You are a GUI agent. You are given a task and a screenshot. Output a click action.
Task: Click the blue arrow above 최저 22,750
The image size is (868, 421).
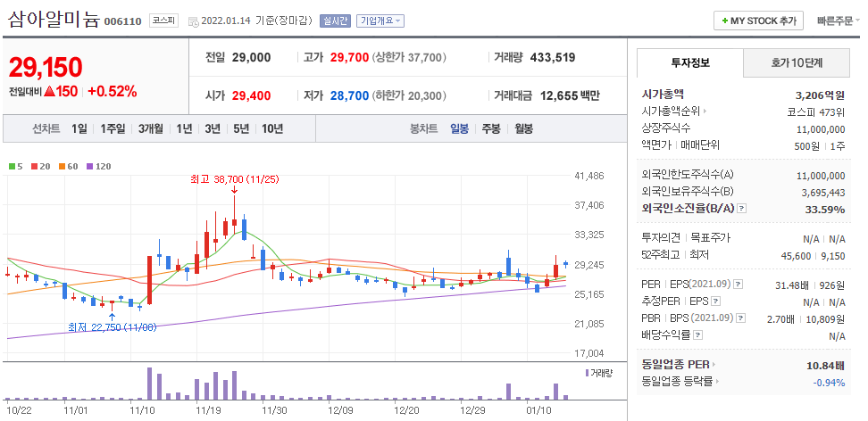[112, 317]
